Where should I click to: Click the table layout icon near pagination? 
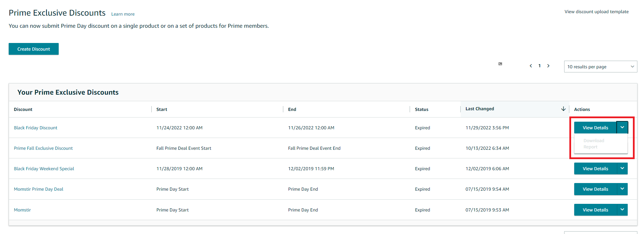click(x=500, y=64)
